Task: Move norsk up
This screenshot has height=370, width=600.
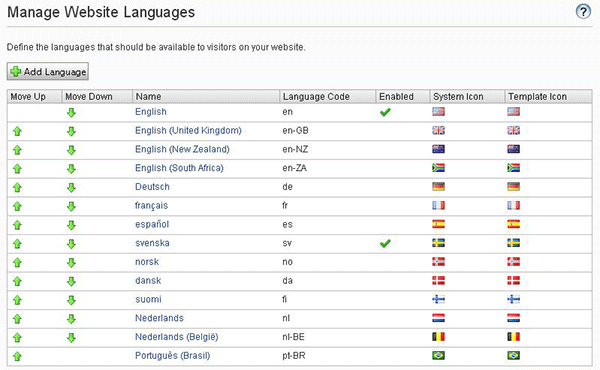Action: pyautogui.click(x=17, y=262)
